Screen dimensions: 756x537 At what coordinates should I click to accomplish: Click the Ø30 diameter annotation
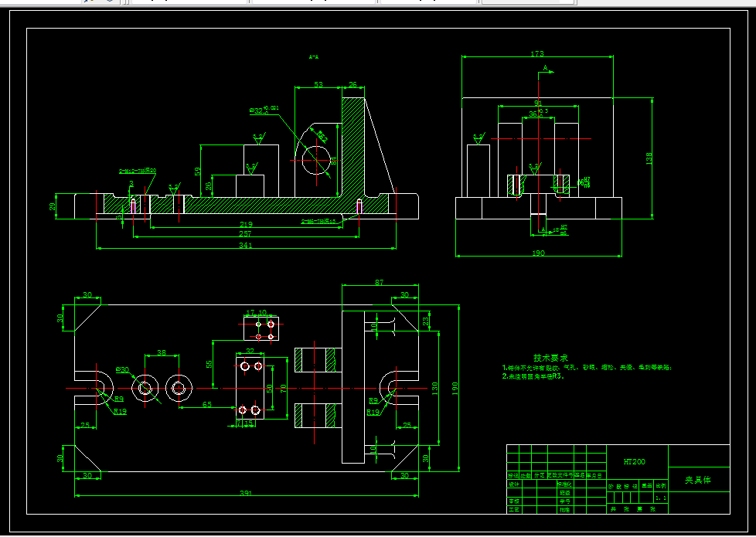(122, 370)
